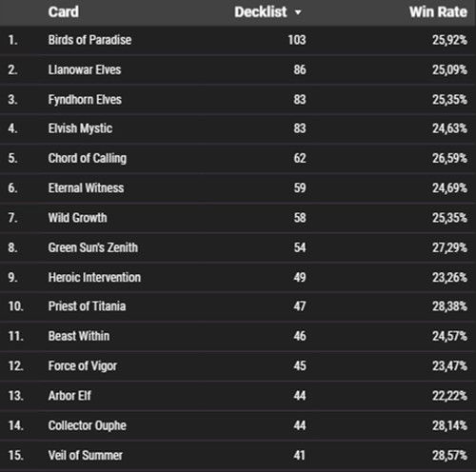This screenshot has width=476, height=472.
Task: Click the 28,57% win rate cell
Action: 449,456
